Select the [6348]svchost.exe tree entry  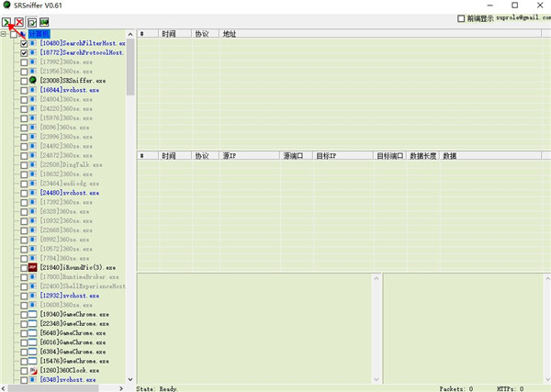(x=68, y=379)
